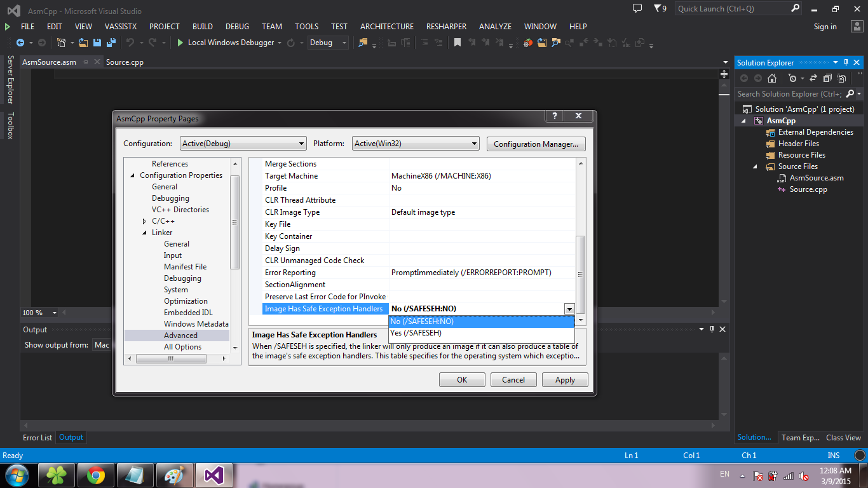This screenshot has width=868, height=488.
Task: Click the Navigate Backward toolbar icon
Action: click(x=20, y=43)
